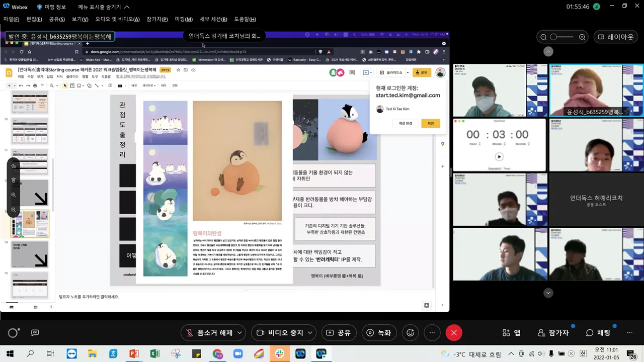Check the green connection quality indicator
The height and width of the screenshot is (362, 644).
(597, 7)
